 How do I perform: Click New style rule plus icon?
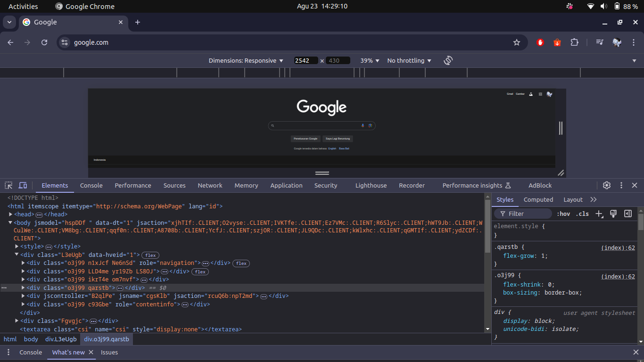[599, 214]
